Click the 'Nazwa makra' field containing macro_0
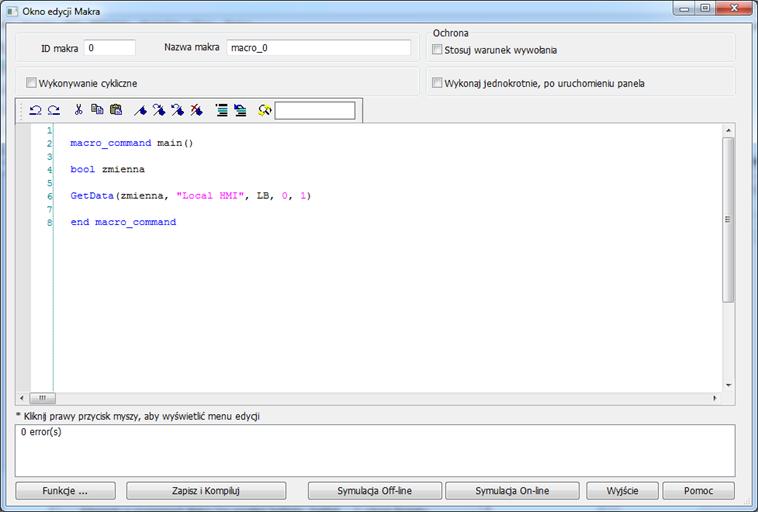Viewport: 758px width, 512px height. (319, 48)
